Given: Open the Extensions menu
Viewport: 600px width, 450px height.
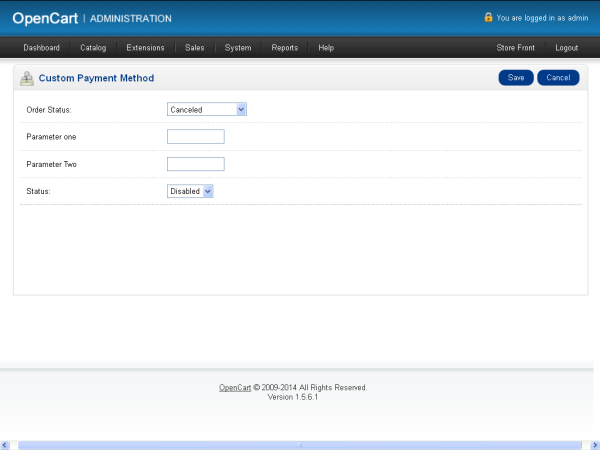Looking at the screenshot, I should tap(145, 48).
